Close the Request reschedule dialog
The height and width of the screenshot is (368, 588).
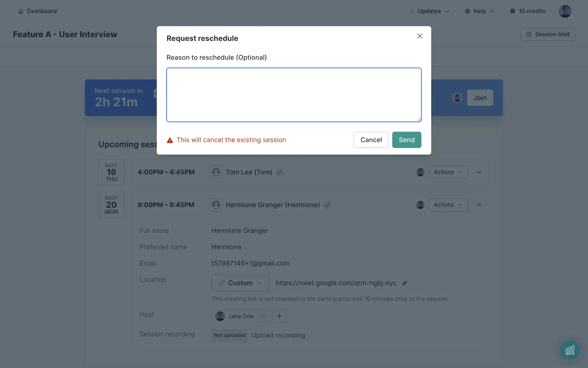tap(420, 36)
